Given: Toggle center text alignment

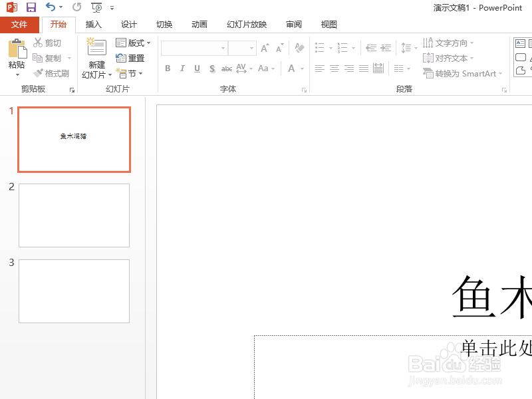Looking at the screenshot, I should click(334, 68).
